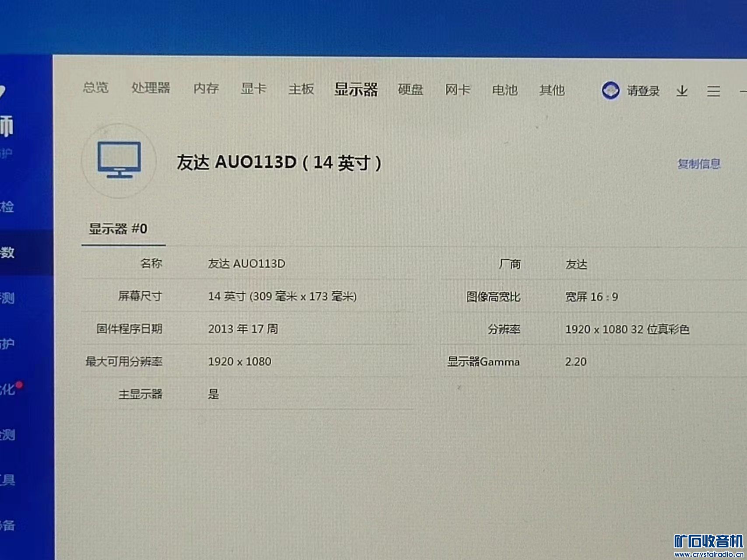Click the screen size value 14 英寸 (309 毫米 x 173 毫米)
The width and height of the screenshot is (747, 560).
[282, 297]
